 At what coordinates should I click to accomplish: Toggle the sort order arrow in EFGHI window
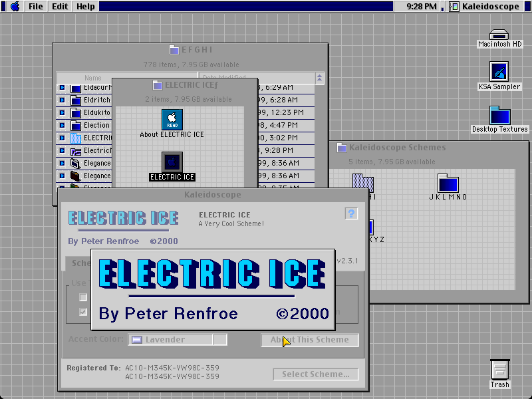[x=319, y=78]
